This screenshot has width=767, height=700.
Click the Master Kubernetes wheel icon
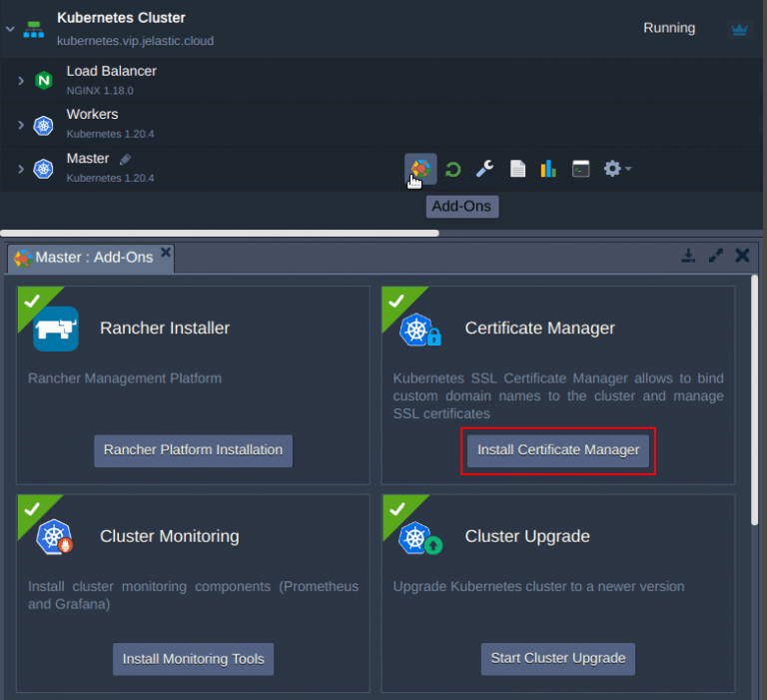[44, 169]
